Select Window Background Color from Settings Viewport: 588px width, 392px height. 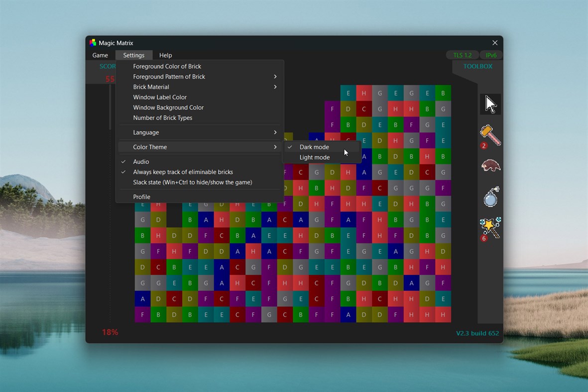[x=168, y=107]
